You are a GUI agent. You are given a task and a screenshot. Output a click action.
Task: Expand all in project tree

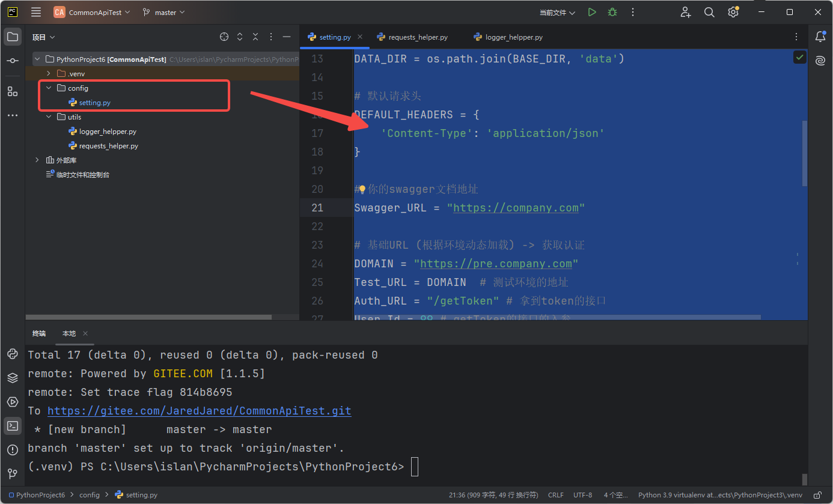tap(240, 37)
